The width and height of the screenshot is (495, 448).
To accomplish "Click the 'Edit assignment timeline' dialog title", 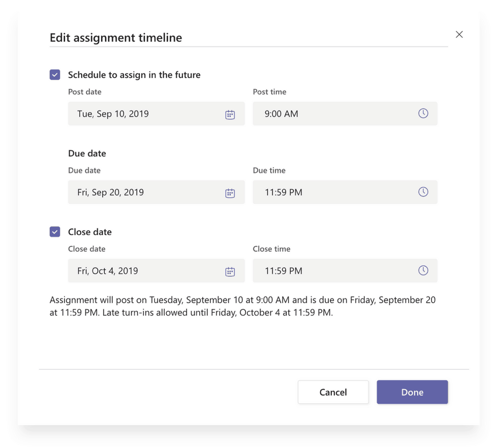I will coord(116,38).
